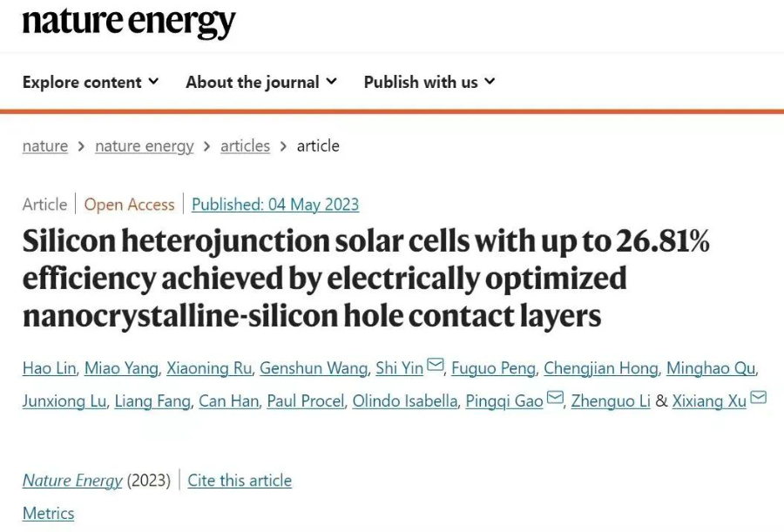Navigate to nature energy breadcrumb
The height and width of the screenshot is (532, 784).
[145, 146]
